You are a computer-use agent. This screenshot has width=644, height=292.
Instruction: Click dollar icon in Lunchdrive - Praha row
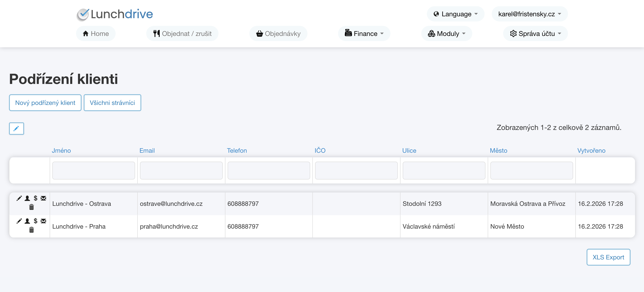[x=36, y=221]
